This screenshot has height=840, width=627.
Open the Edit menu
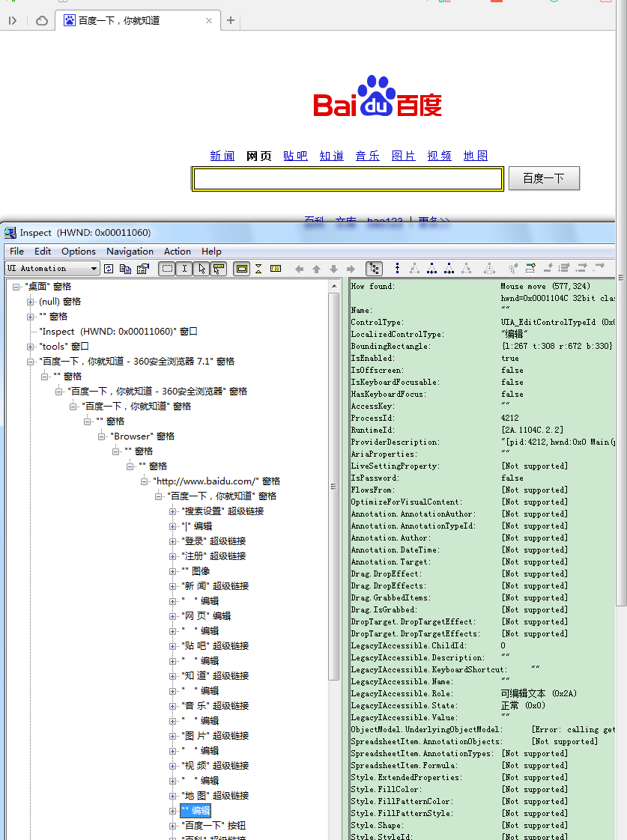pos(43,252)
